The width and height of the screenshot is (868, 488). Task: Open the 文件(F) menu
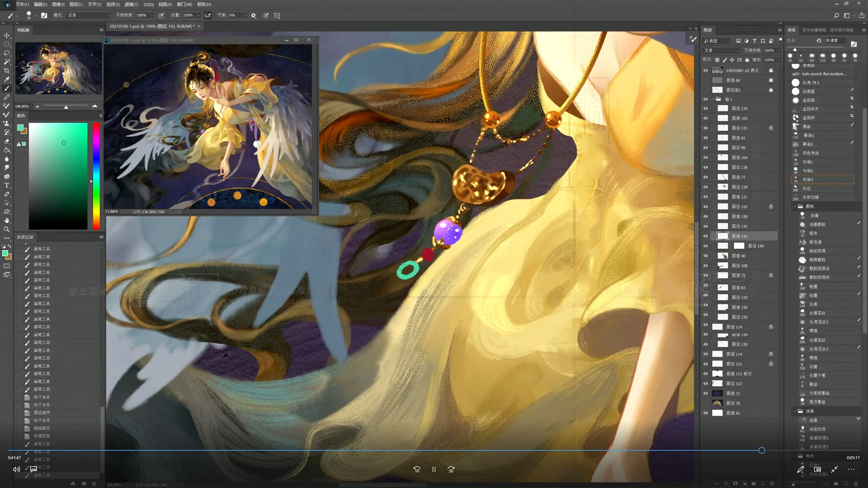[22, 4]
